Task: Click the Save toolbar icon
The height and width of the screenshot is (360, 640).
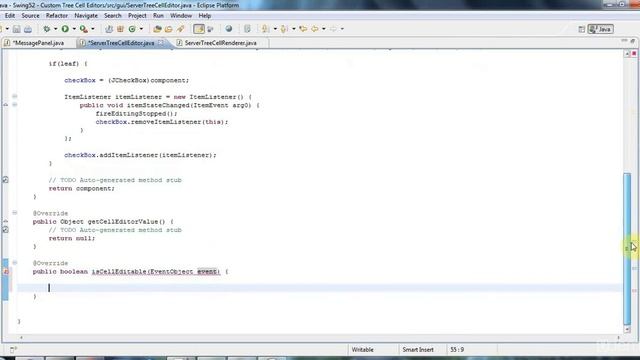Action: (16, 29)
